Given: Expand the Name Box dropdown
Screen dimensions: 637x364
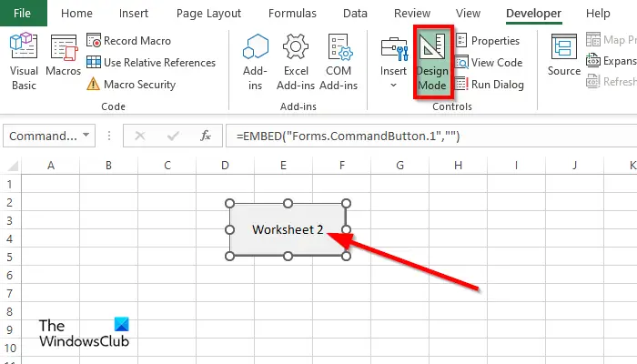Looking at the screenshot, I should 86,135.
